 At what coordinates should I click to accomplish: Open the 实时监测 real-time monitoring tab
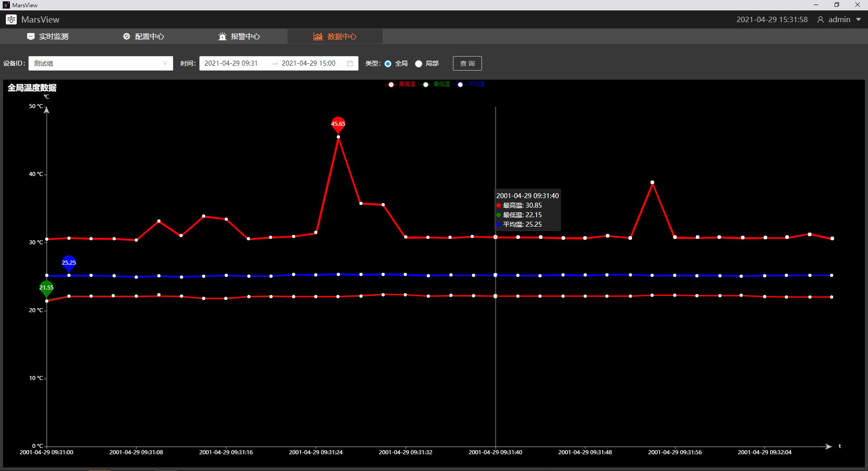coord(47,36)
